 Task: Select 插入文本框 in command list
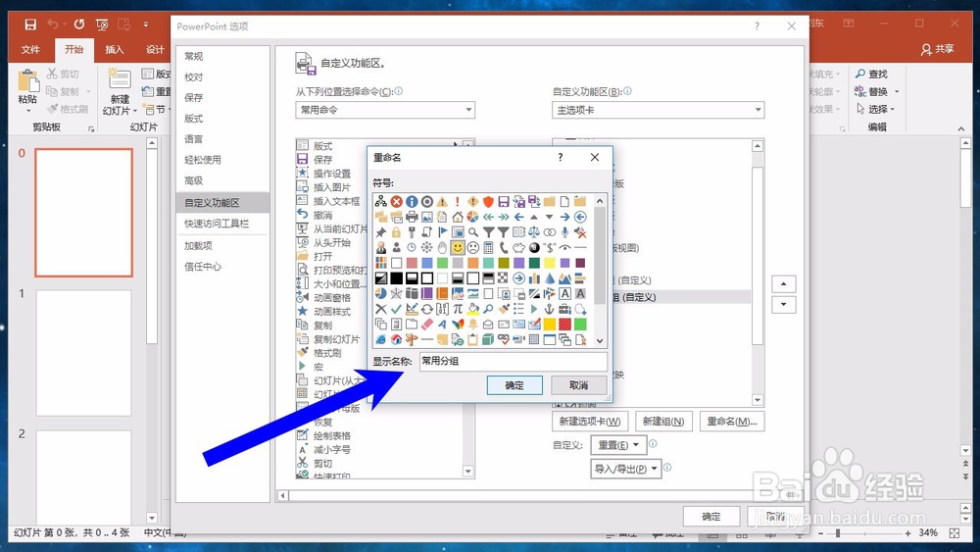(336, 201)
